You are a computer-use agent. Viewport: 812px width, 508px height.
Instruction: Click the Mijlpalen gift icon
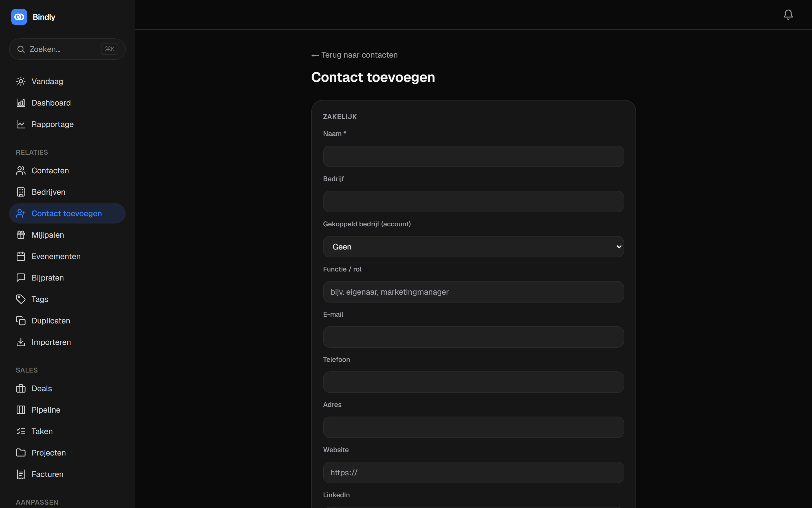(21, 235)
